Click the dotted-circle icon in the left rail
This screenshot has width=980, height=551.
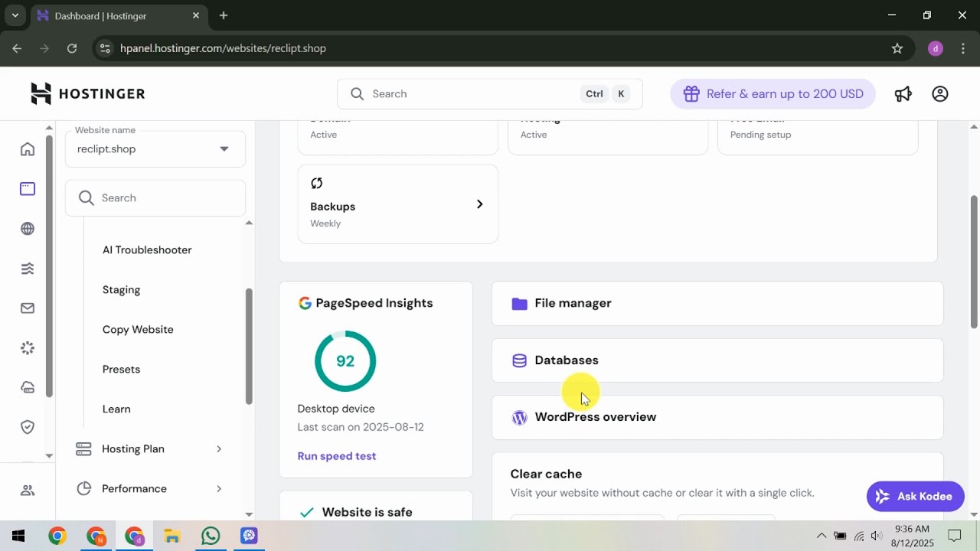28,348
